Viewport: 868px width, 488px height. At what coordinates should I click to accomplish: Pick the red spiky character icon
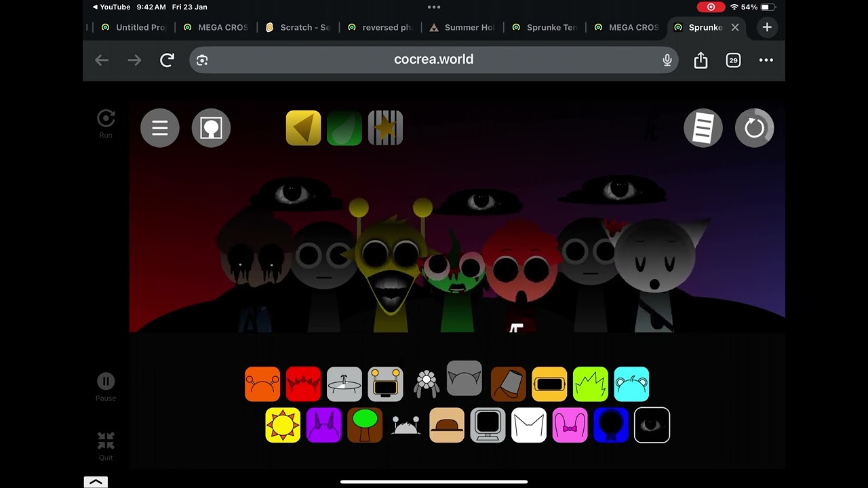[x=303, y=384]
